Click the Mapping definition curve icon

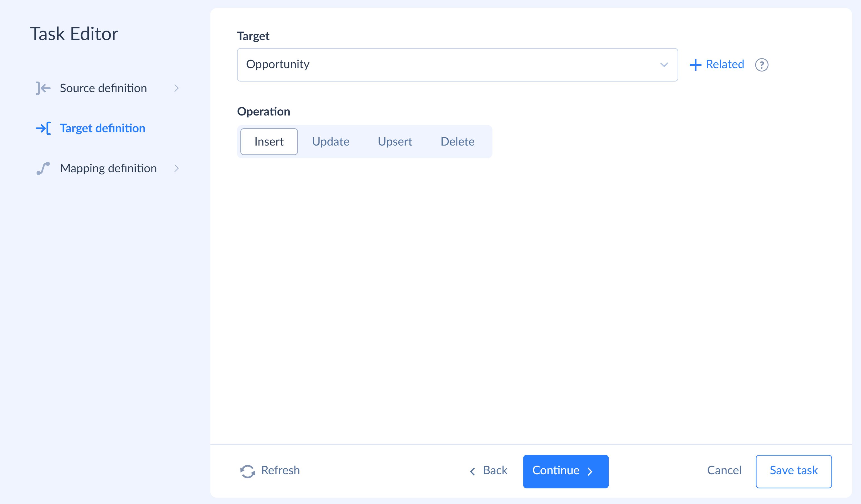[43, 168]
